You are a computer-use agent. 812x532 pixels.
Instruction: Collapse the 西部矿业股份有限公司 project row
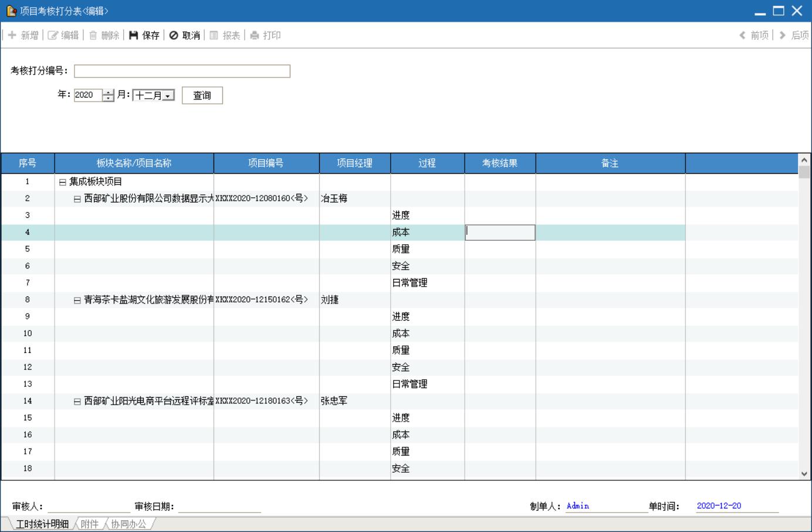pos(77,199)
